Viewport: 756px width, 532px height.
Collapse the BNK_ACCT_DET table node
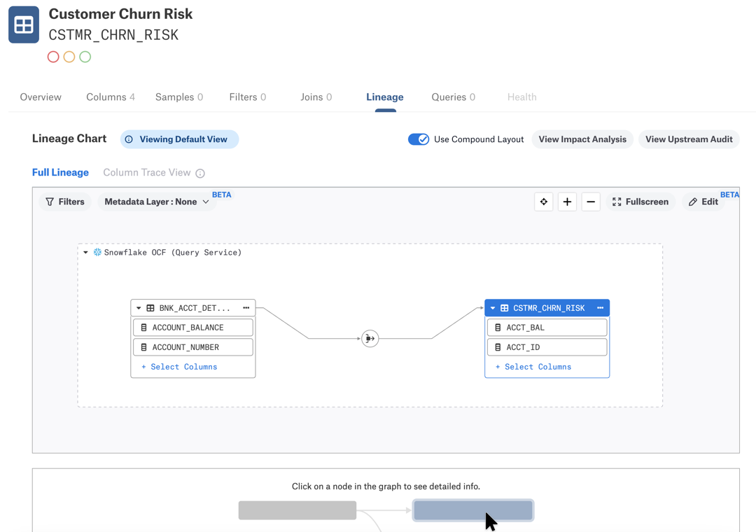point(139,308)
